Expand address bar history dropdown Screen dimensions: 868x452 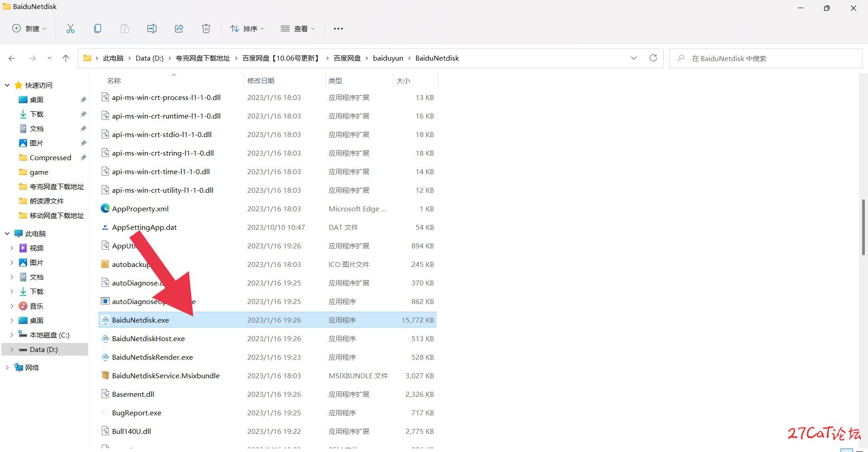click(634, 58)
